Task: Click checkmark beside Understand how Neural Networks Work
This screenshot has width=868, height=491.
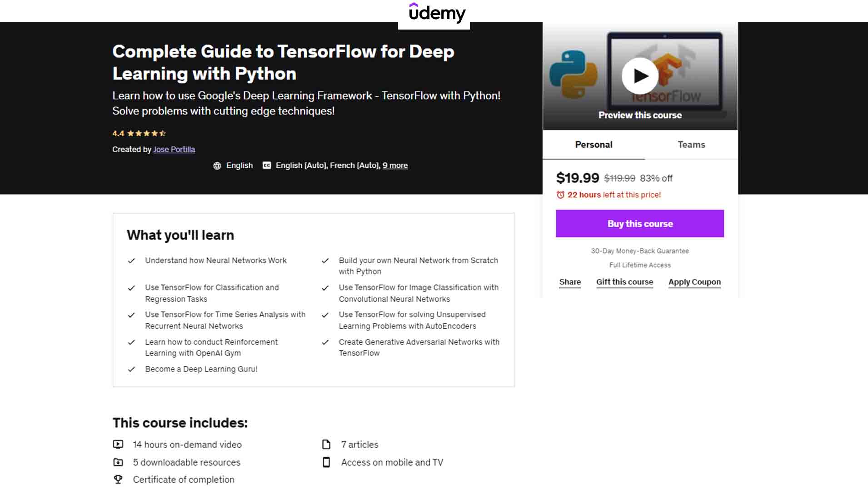Action: pyautogui.click(x=131, y=261)
